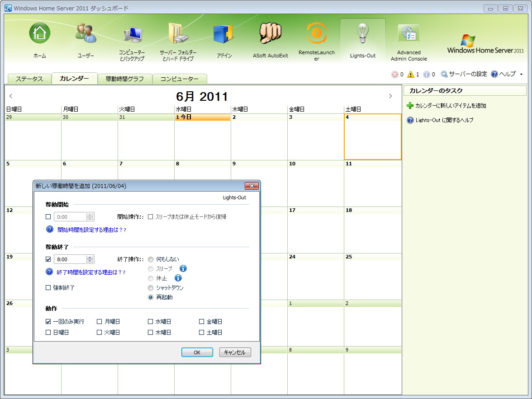Click info icon next to スリープ option
This screenshot has height=399, width=532.
tap(183, 268)
